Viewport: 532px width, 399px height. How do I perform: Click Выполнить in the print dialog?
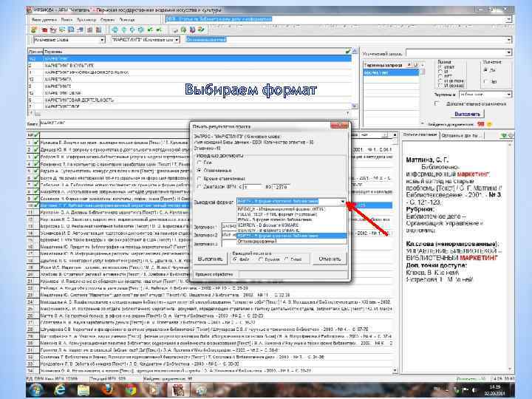pos(210,259)
